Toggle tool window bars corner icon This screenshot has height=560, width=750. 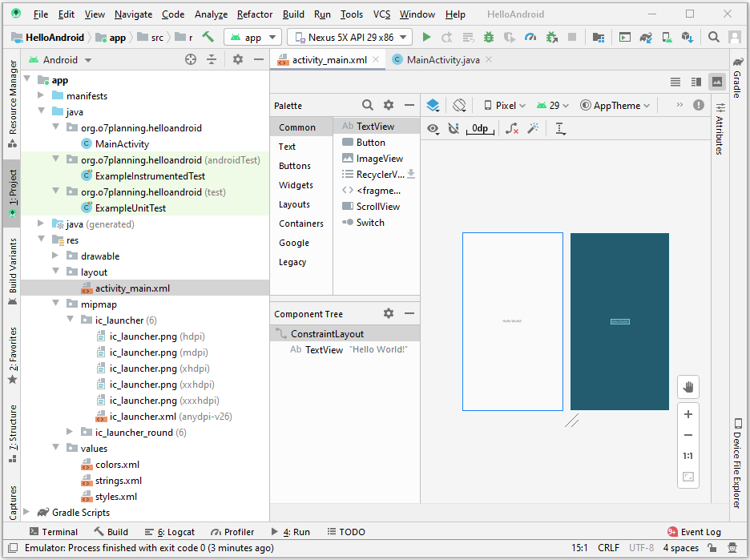coord(13,547)
